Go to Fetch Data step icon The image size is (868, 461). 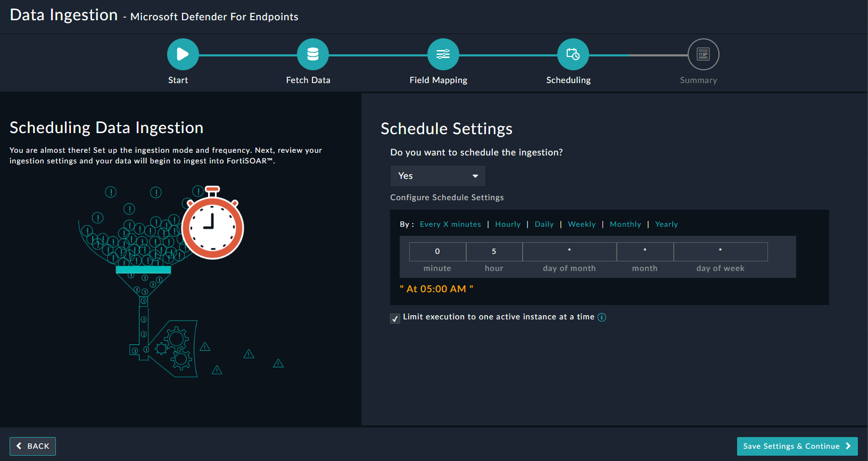(x=313, y=54)
